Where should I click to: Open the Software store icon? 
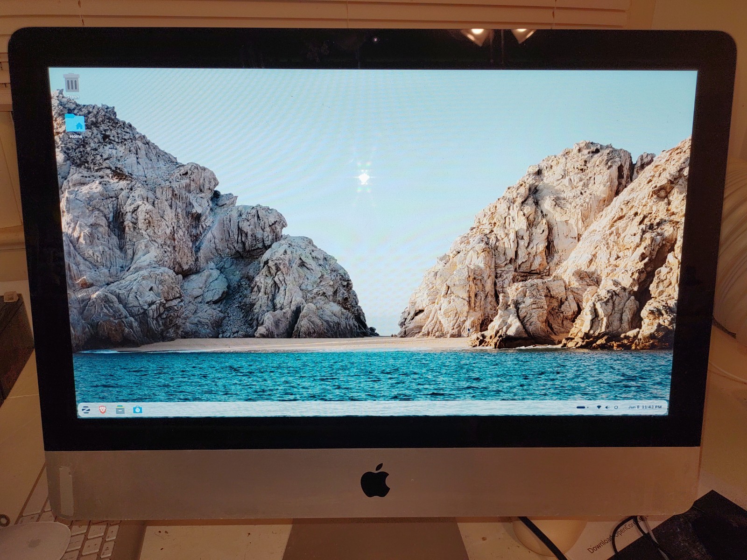pos(137,410)
